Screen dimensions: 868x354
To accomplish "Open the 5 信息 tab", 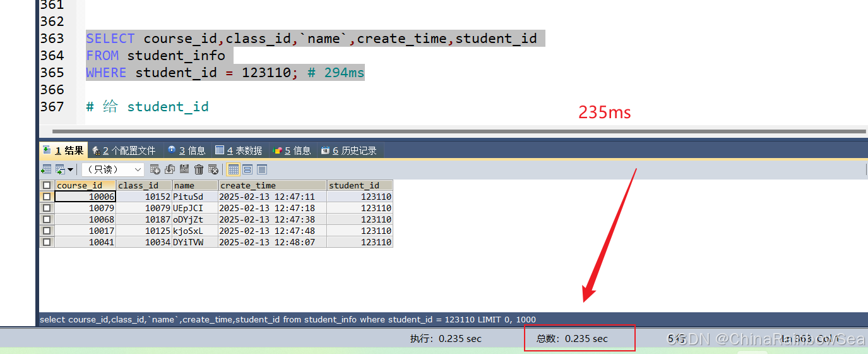I will tap(292, 150).
